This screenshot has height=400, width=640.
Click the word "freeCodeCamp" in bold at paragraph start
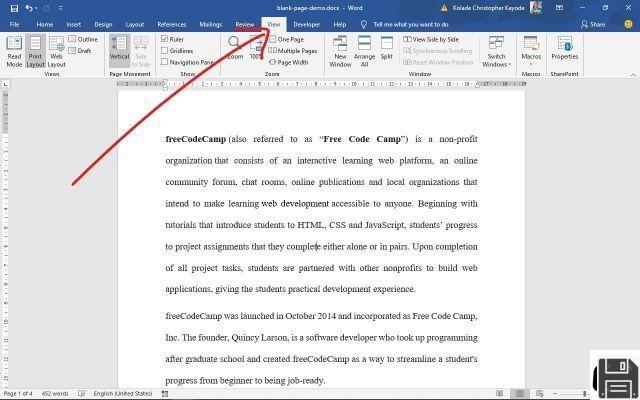(196, 139)
